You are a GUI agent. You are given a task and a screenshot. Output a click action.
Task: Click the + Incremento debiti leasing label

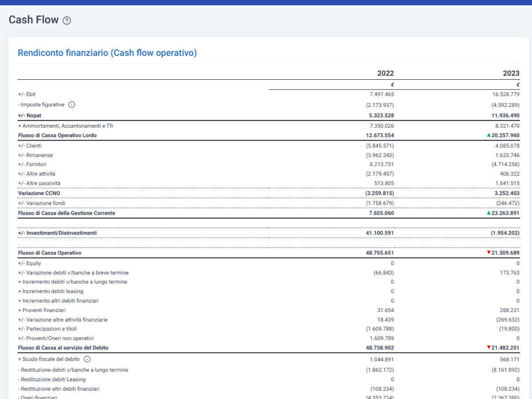[51, 291]
